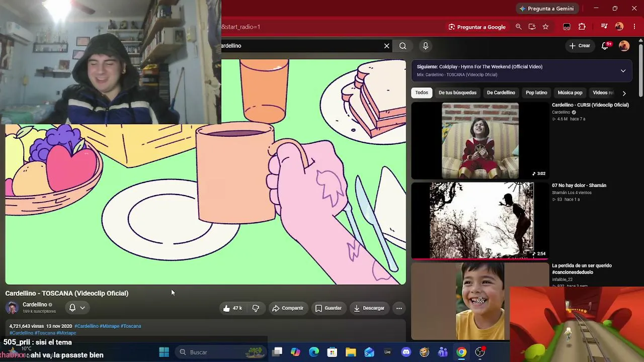Image resolution: width=644 pixels, height=362 pixels.
Task: Click the notification bell subscription icon
Action: click(x=72, y=308)
